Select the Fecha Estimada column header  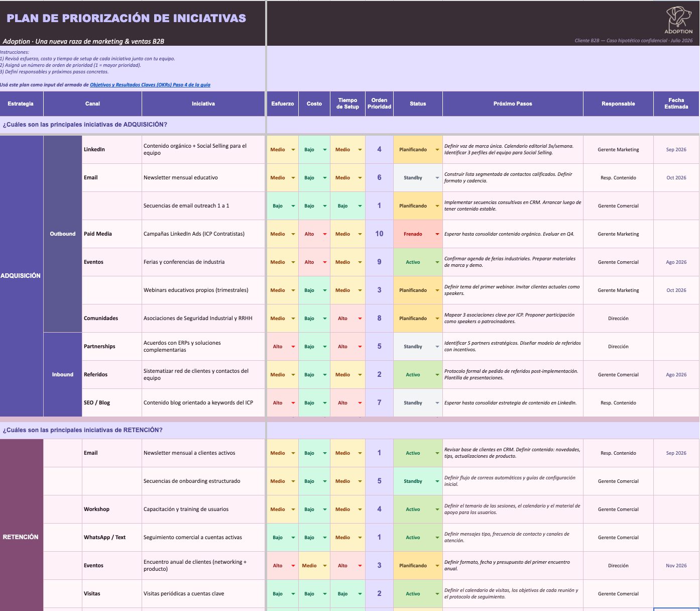pos(676,104)
